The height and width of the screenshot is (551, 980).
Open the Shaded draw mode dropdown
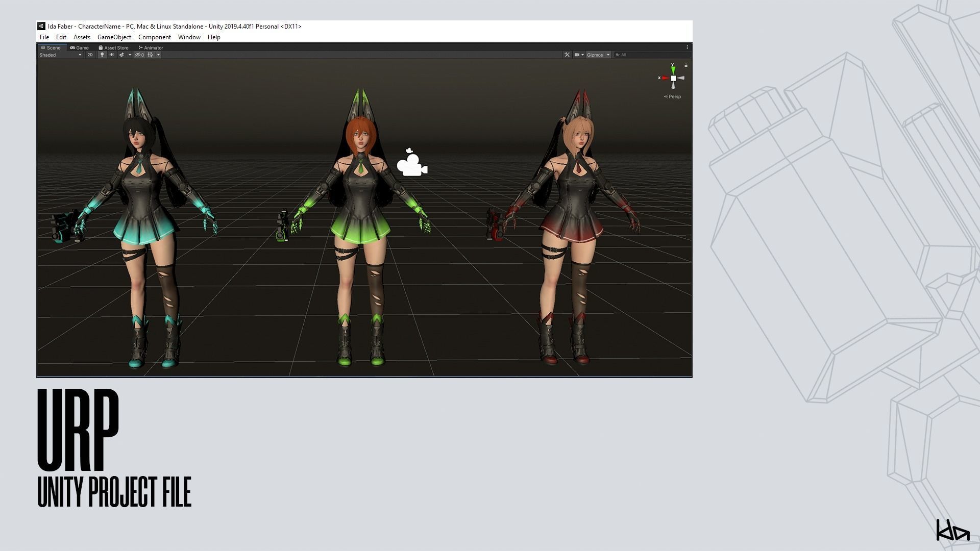[x=60, y=55]
